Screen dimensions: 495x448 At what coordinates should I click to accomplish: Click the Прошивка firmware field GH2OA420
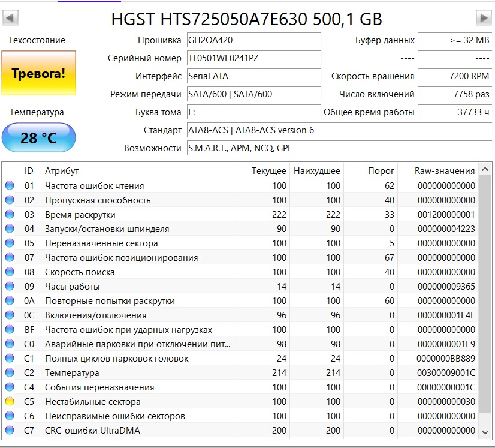tap(253, 40)
